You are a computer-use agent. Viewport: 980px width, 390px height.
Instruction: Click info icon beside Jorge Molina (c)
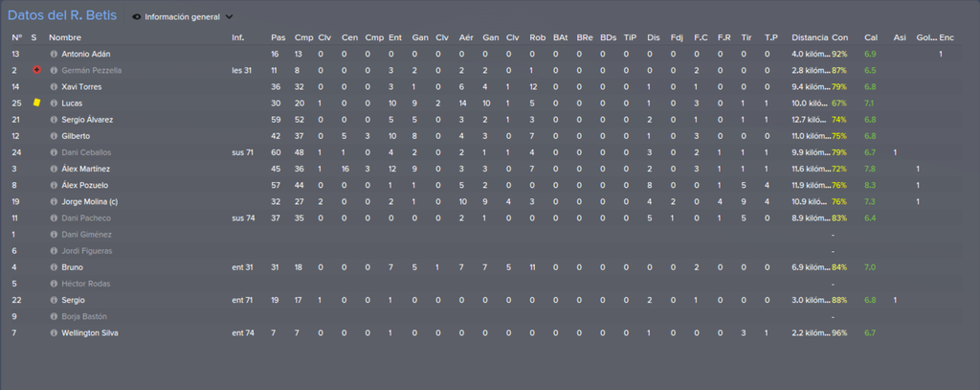coord(54,201)
